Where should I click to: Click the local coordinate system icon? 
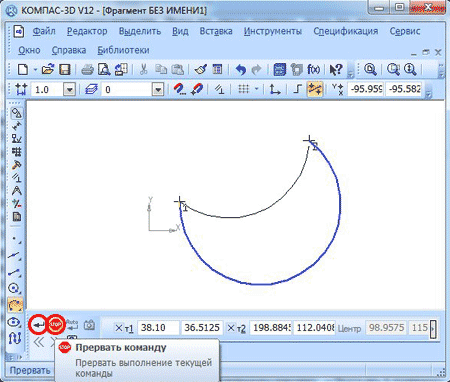pos(275,89)
